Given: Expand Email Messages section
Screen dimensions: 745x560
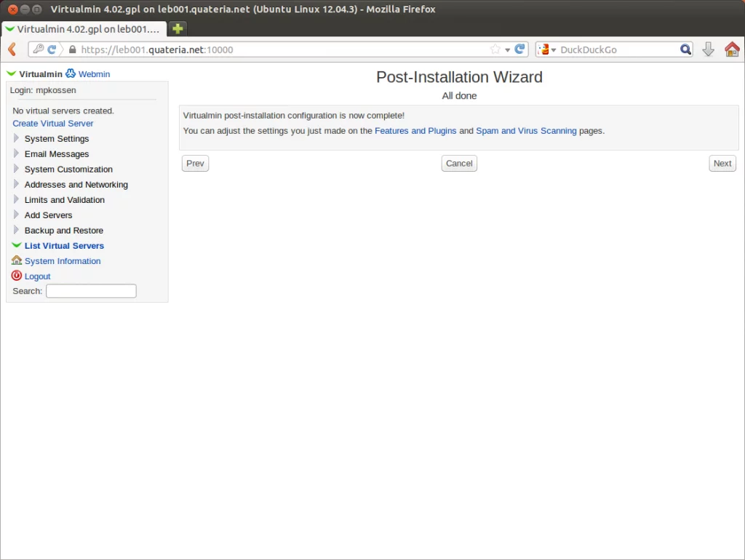Looking at the screenshot, I should point(16,153).
